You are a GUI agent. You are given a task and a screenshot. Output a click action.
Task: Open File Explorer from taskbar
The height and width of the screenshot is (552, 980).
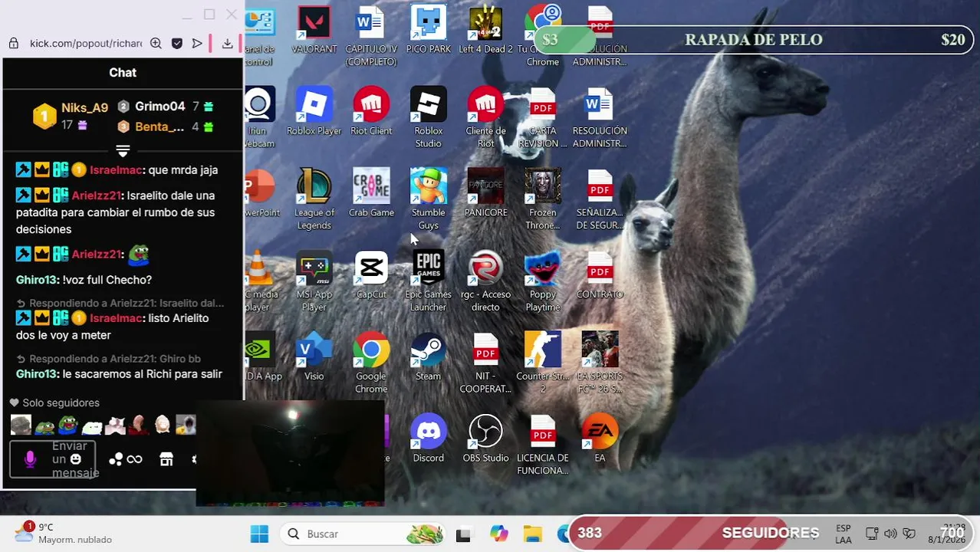click(532, 534)
